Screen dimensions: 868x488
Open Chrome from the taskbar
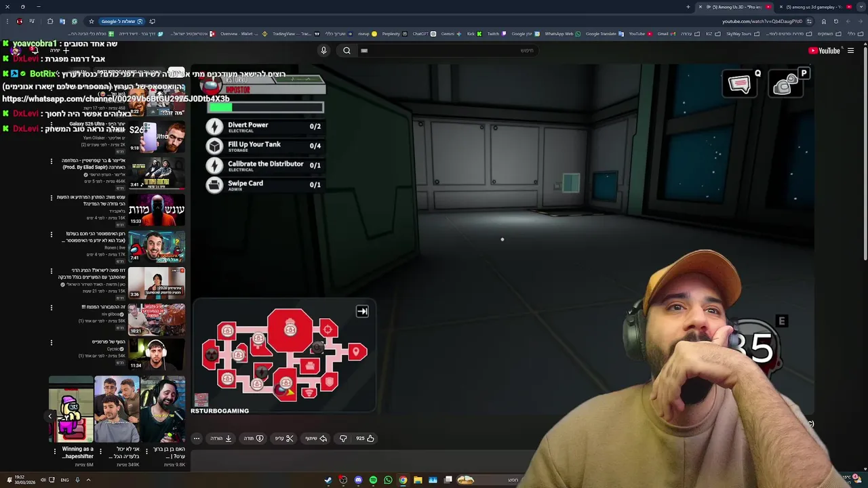click(x=403, y=480)
